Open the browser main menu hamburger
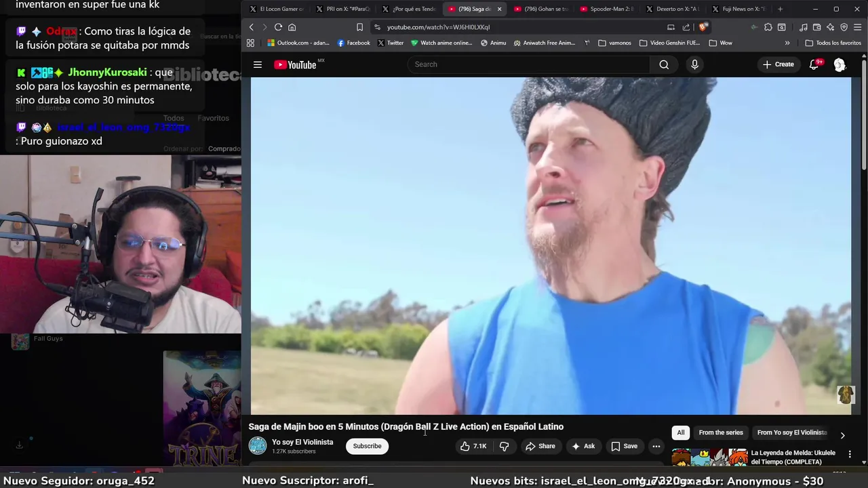Image resolution: width=868 pixels, height=488 pixels. [858, 27]
